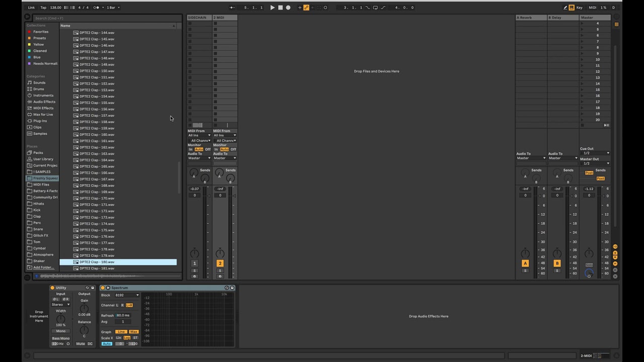Start playback with the Play button
The height and width of the screenshot is (362, 644).
pyautogui.click(x=272, y=8)
